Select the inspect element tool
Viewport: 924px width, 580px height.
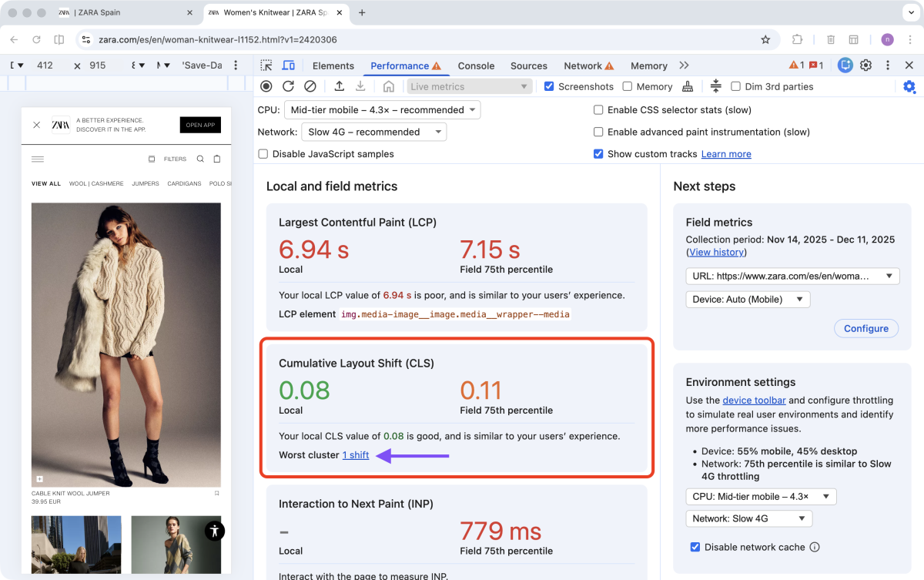coord(266,65)
